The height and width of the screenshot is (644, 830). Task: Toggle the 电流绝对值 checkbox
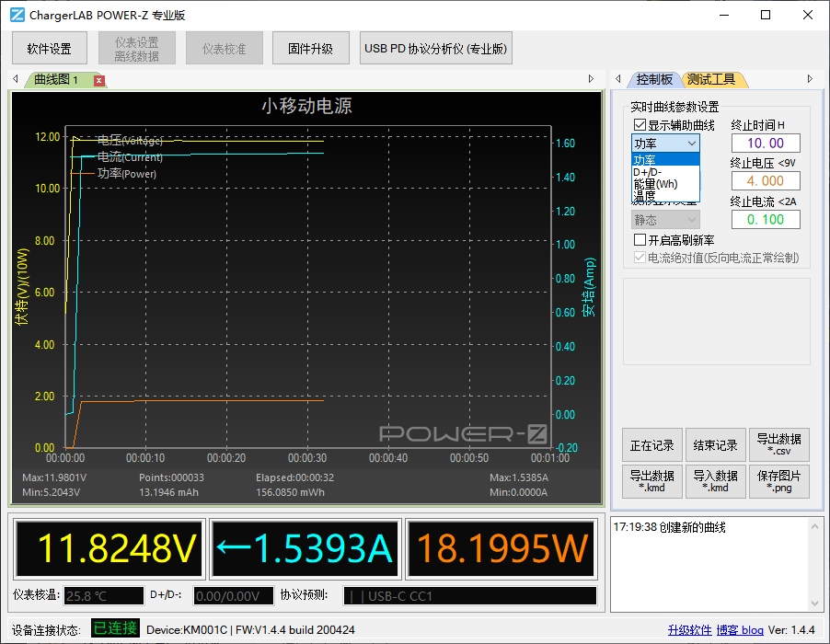pos(639,257)
